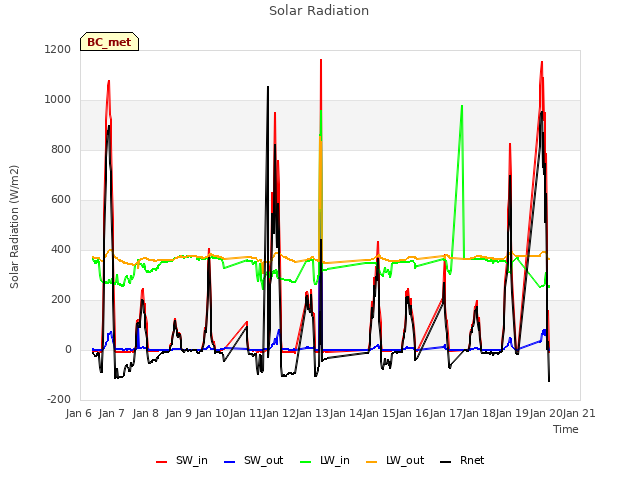Click the blue SW_out legend swatch
The height and width of the screenshot is (480, 640).
point(230,462)
